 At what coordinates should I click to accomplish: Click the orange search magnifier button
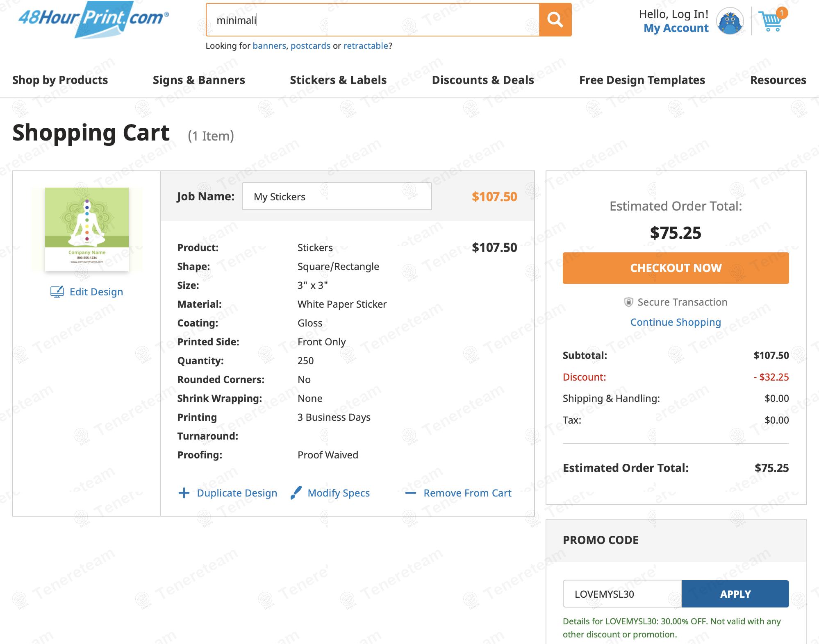[x=555, y=20]
